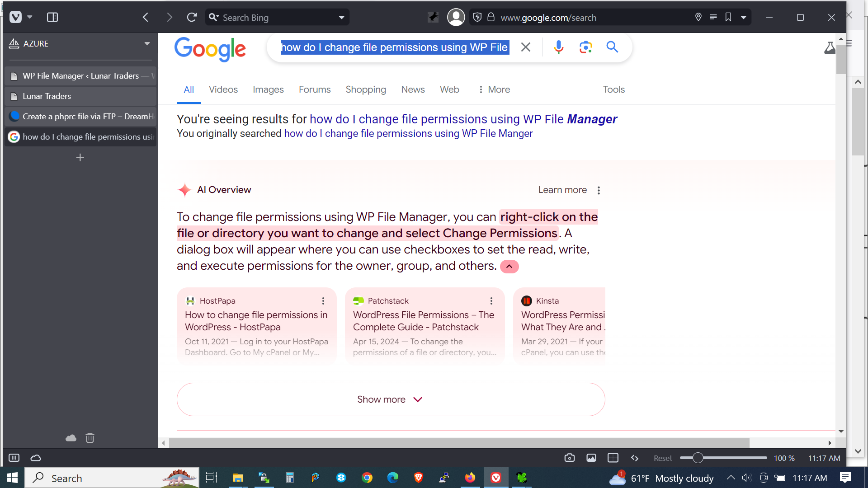This screenshot has height=488, width=868.
Task: Expand the AZURE workspace dropdown
Action: tap(147, 44)
